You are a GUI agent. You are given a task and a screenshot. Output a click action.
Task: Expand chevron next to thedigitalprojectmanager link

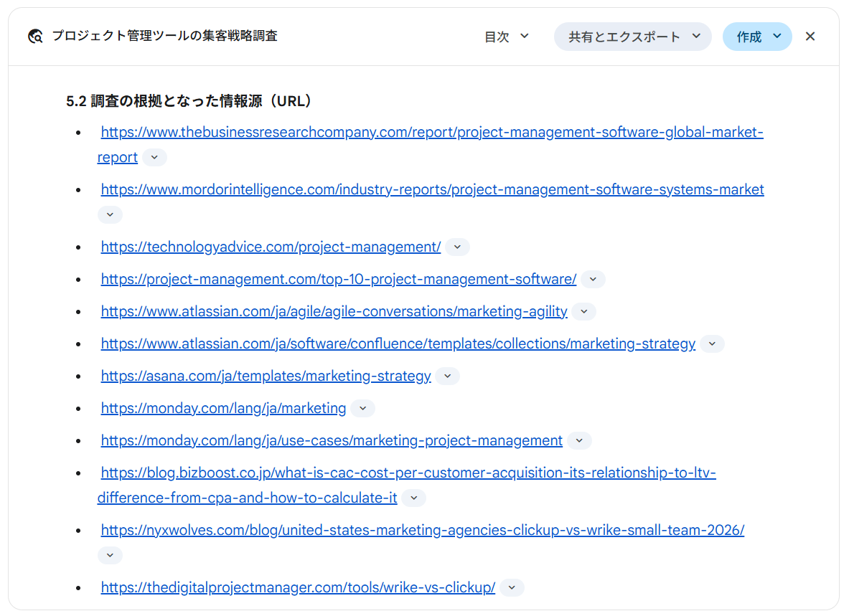click(512, 588)
